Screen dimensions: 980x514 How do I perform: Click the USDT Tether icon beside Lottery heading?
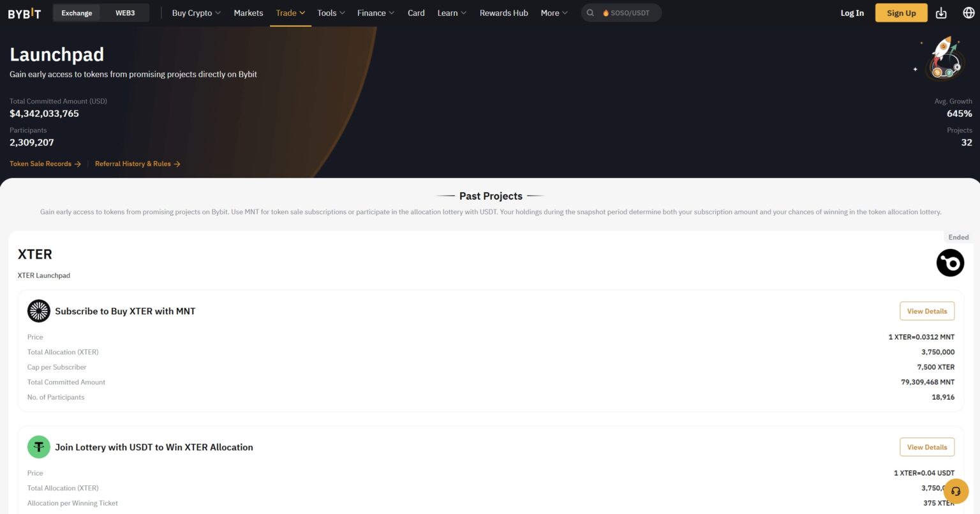point(38,447)
